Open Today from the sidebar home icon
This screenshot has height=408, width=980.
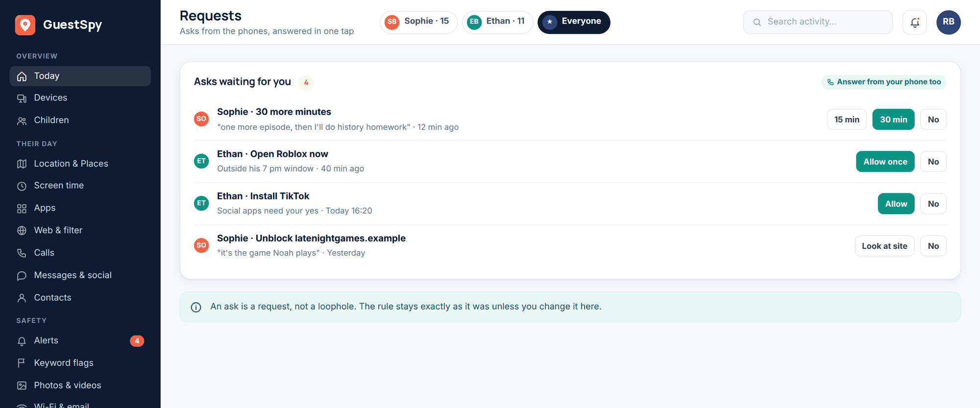tap(22, 76)
